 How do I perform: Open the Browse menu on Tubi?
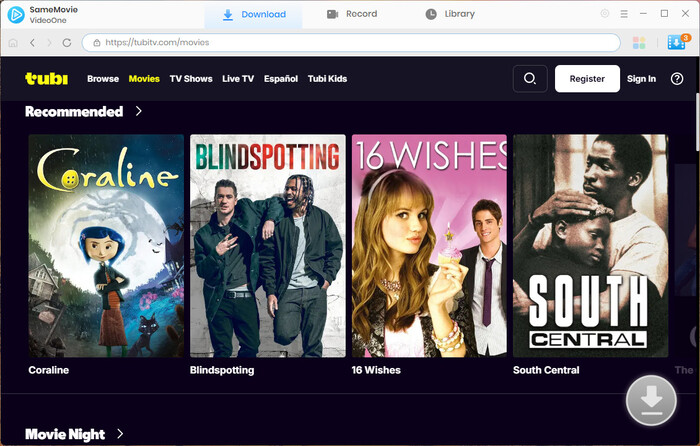(x=103, y=79)
